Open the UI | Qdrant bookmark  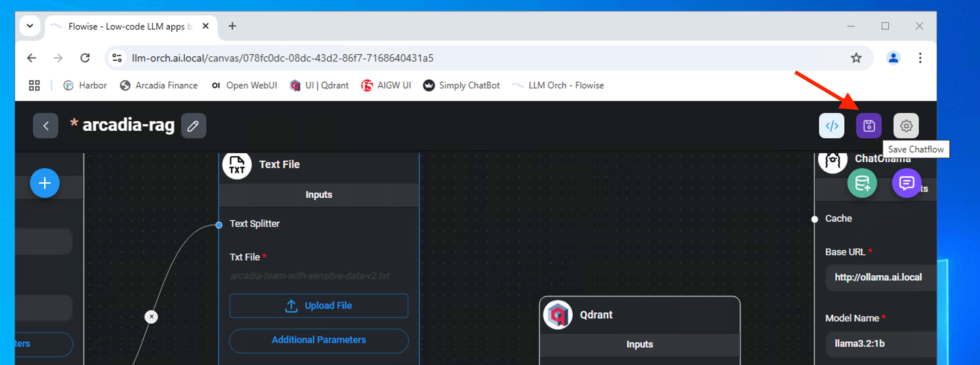click(319, 85)
